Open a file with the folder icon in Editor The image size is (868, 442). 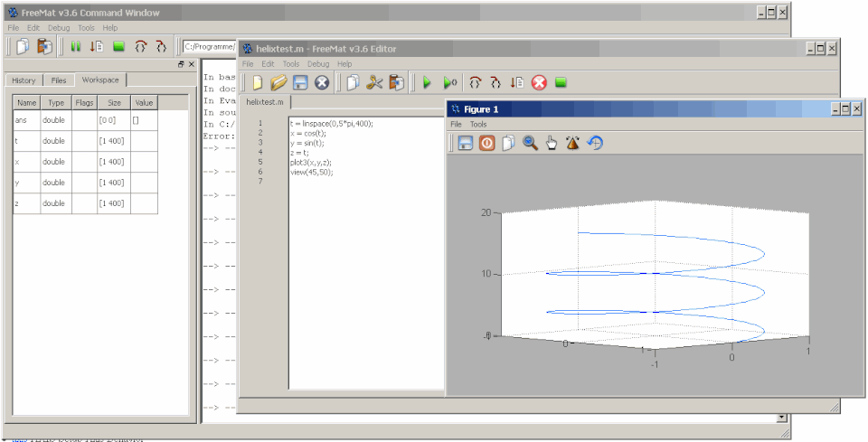[279, 83]
